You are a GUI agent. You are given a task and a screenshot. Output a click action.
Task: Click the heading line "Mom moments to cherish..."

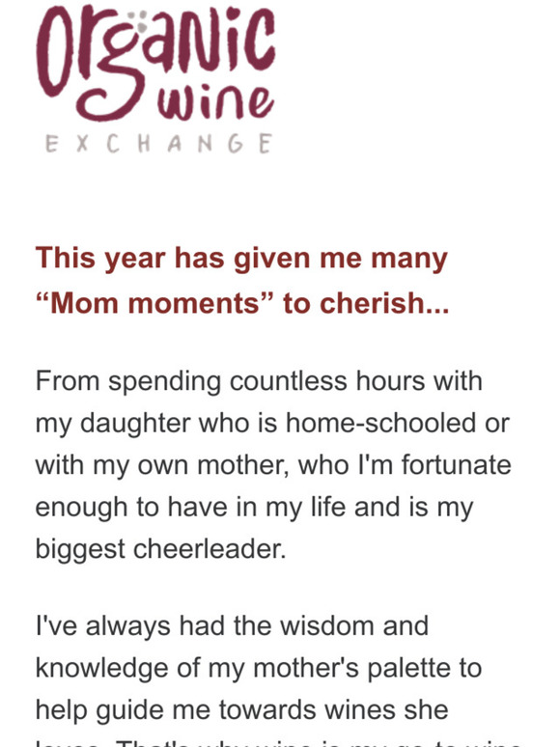(242, 303)
